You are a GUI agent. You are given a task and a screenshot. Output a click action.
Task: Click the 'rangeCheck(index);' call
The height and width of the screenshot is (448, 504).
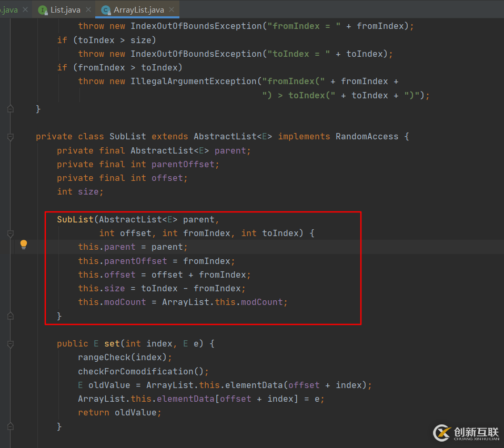click(x=125, y=358)
